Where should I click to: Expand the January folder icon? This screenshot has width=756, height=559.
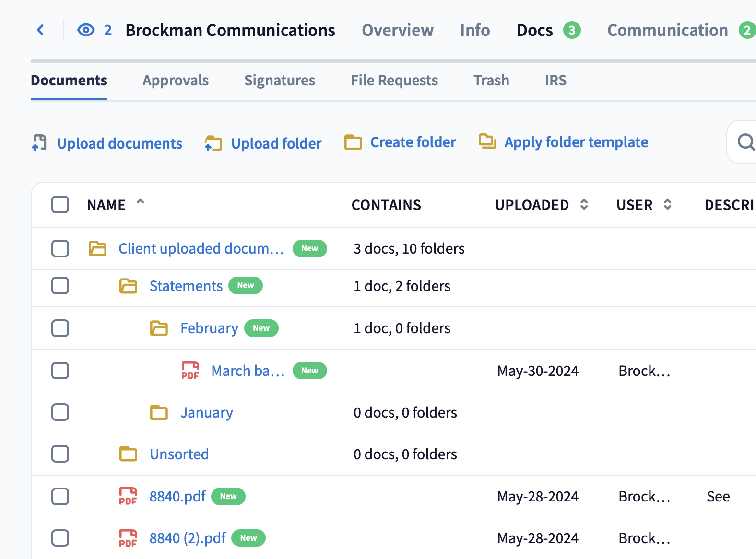coord(159,412)
